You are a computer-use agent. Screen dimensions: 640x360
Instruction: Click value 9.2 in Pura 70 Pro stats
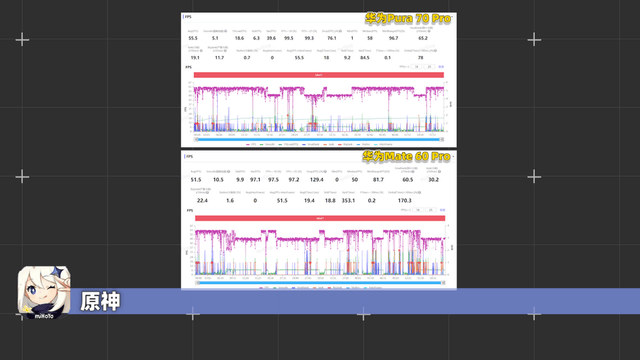coord(347,58)
